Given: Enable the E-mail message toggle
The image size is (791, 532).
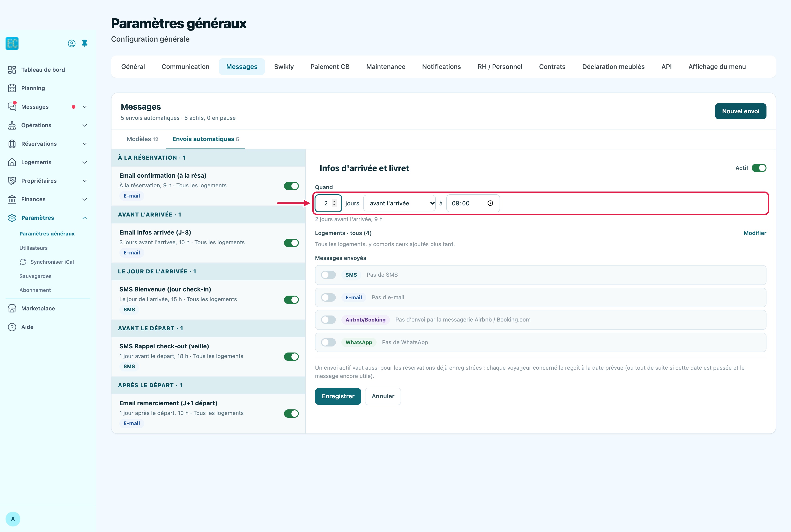Looking at the screenshot, I should tap(328, 297).
